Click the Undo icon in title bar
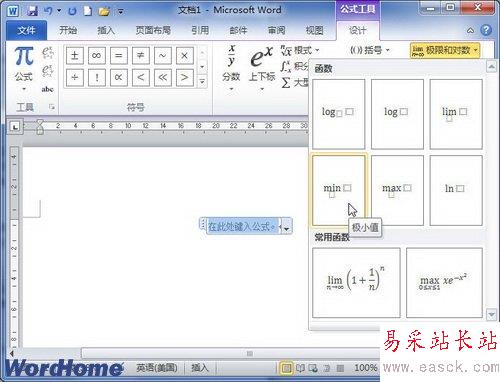The height and width of the screenshot is (382, 500). point(48,11)
